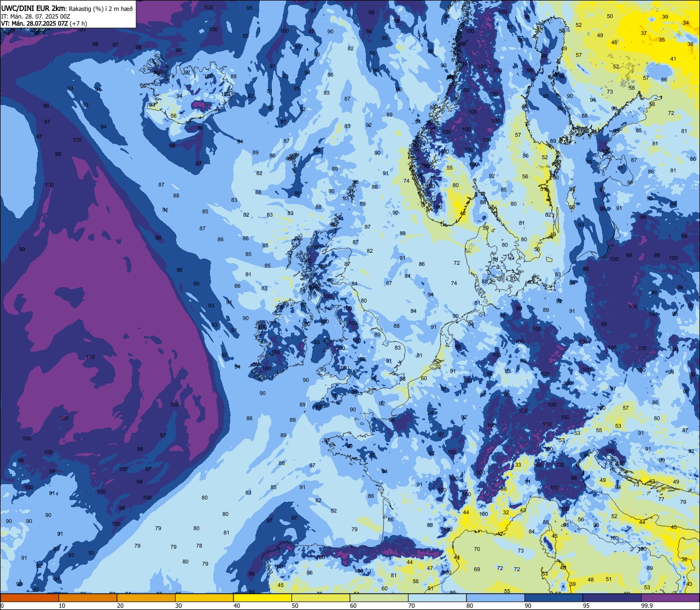700x610 pixels.
Task: Select the 90–95 % dark blue legend swatch
Action: (553, 597)
